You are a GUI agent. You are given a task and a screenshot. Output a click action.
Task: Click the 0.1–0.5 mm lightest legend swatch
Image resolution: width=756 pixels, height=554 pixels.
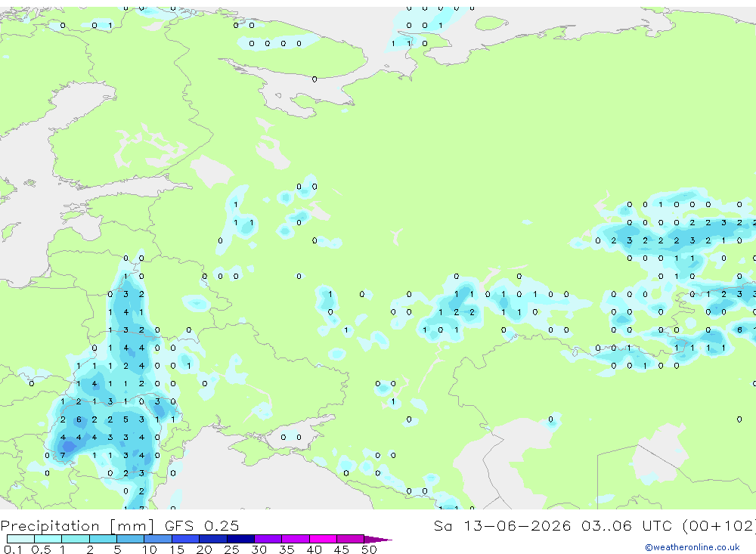(x=20, y=539)
